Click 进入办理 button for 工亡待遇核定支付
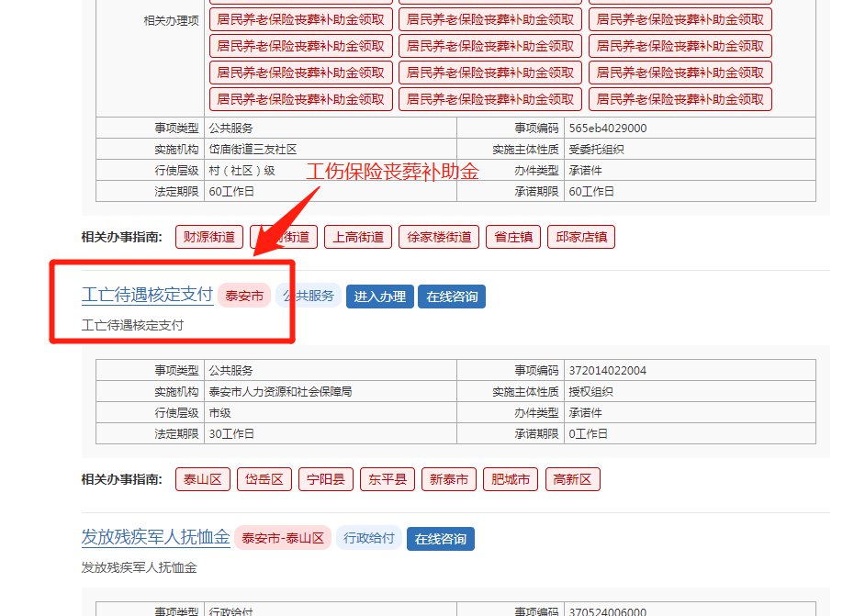 tap(379, 297)
